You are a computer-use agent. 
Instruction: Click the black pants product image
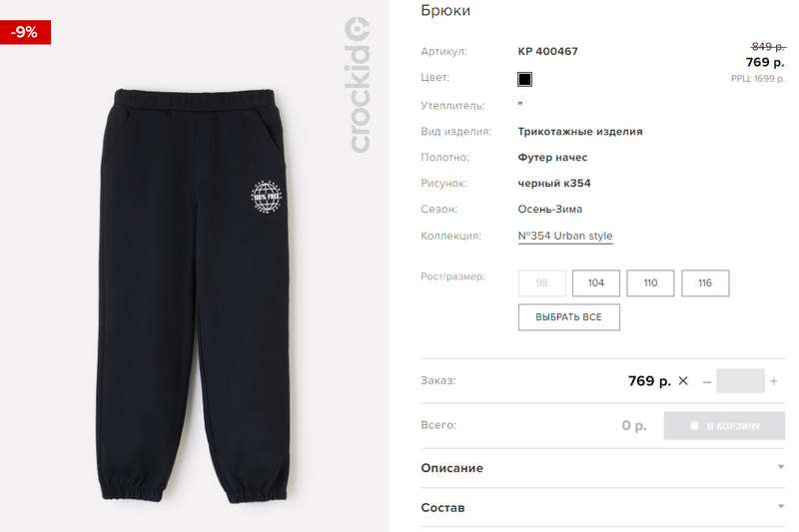click(x=192, y=295)
